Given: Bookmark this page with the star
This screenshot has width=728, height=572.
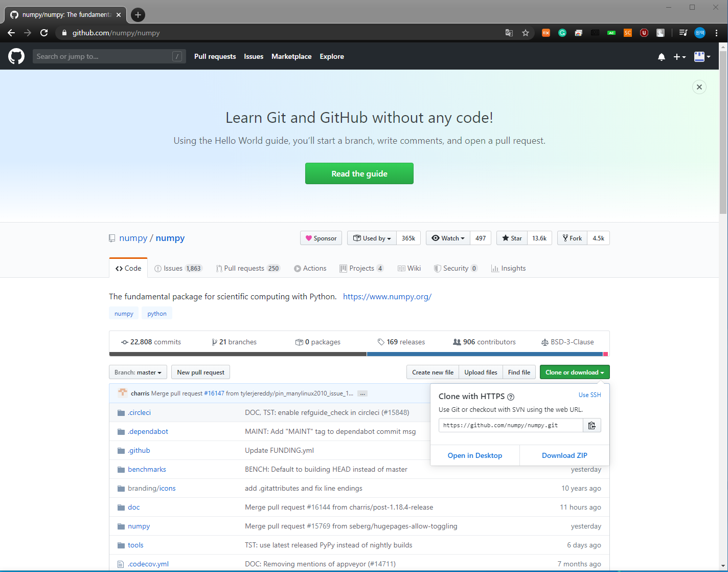Looking at the screenshot, I should pyautogui.click(x=526, y=33).
